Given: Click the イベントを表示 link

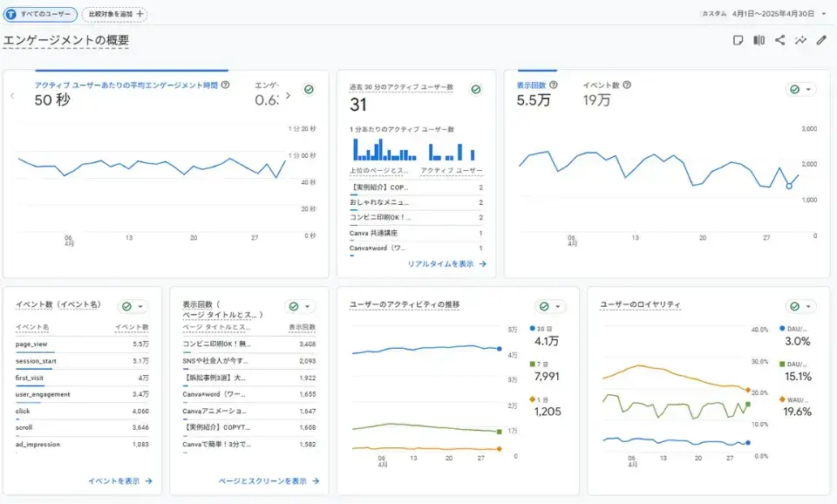Looking at the screenshot, I should point(119,480).
